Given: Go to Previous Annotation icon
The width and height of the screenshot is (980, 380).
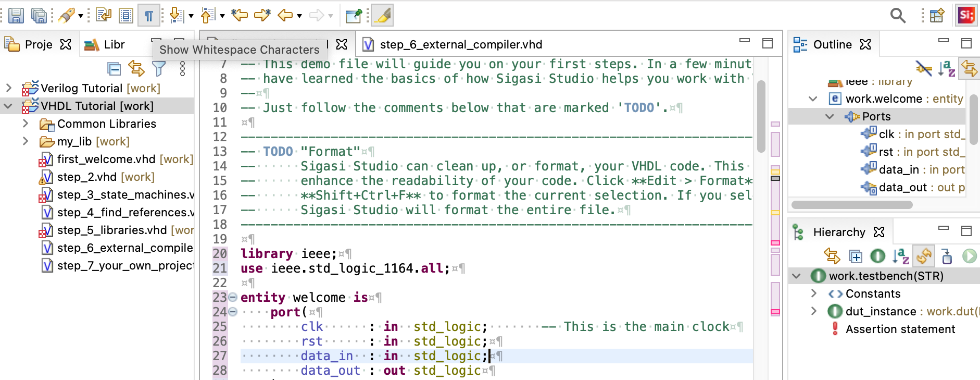Looking at the screenshot, I should tap(207, 16).
